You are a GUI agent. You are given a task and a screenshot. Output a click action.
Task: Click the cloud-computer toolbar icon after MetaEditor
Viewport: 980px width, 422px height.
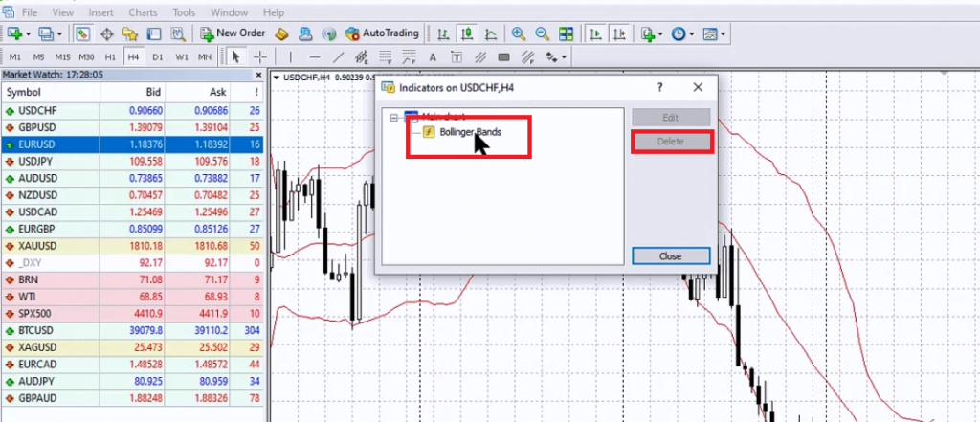tap(305, 33)
